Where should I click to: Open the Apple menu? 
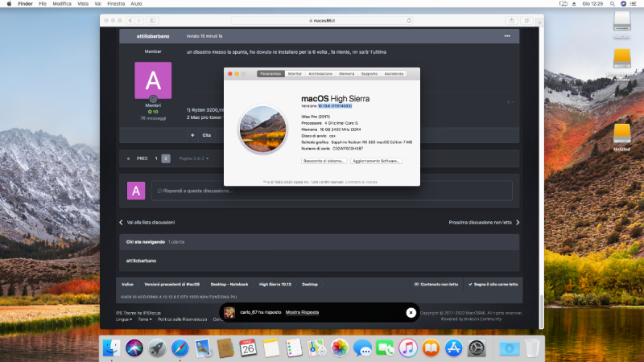coord(9,4)
